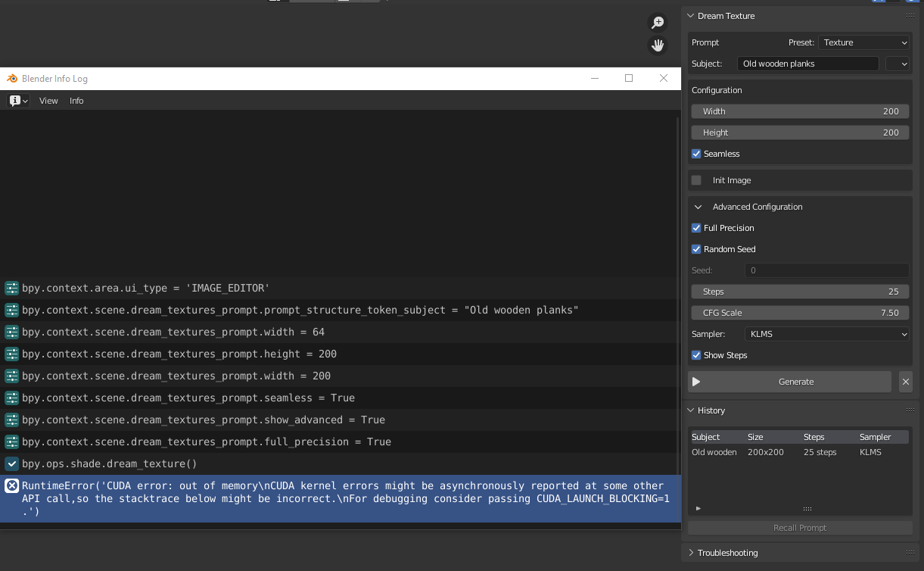This screenshot has width=924, height=571.
Task: Click property icon beside height = 200 entry
Action: tap(11, 354)
